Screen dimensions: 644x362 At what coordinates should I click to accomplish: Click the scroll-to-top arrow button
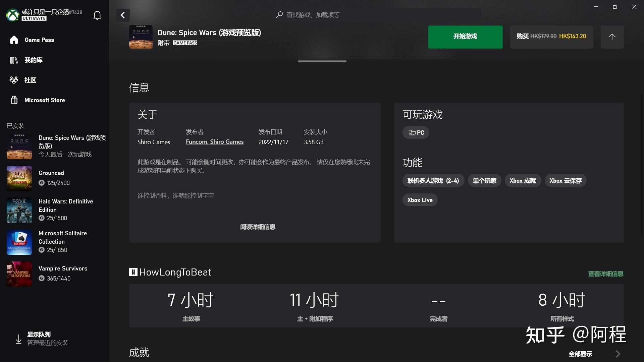612,37
